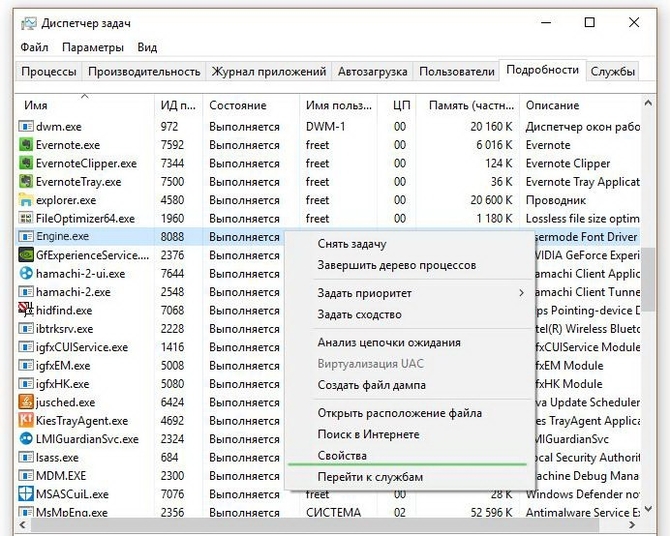Click the MDM.EXE icon
Screen dimensions: 670x536
point(26,476)
